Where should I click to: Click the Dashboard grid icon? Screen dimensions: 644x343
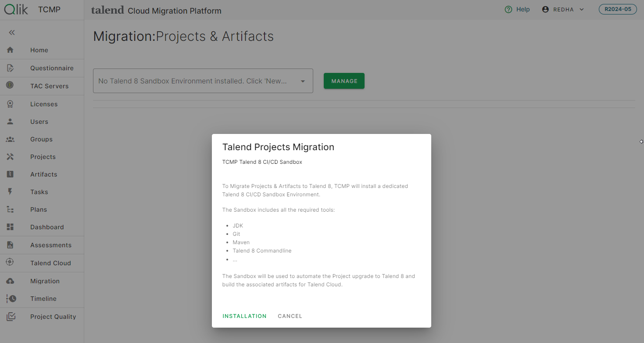(x=10, y=227)
